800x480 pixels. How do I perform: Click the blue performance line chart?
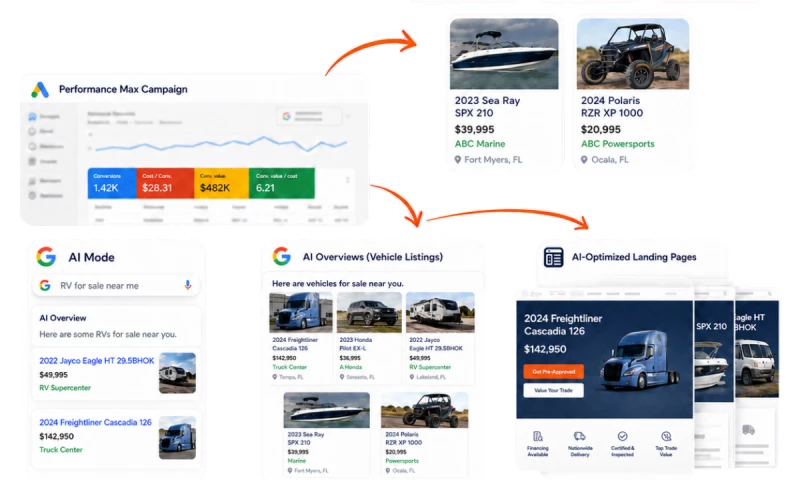click(x=221, y=144)
